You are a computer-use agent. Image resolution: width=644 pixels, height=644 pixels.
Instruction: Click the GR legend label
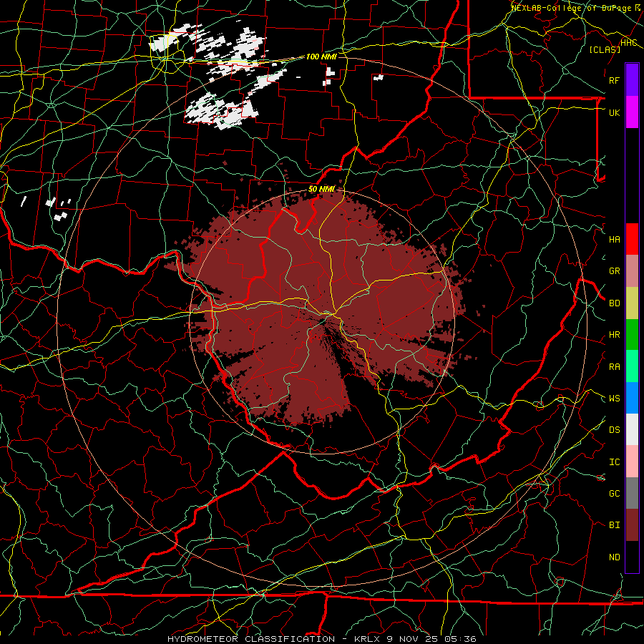615,271
